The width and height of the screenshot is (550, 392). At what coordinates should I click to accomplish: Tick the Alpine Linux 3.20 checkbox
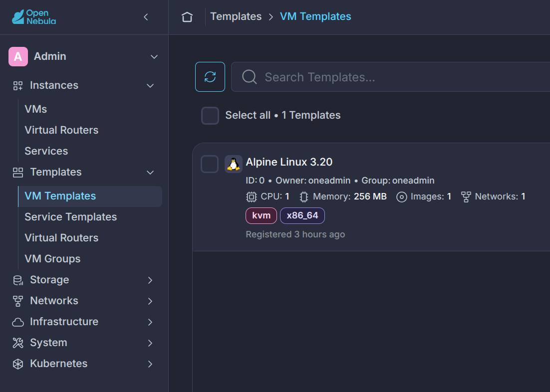pos(210,164)
